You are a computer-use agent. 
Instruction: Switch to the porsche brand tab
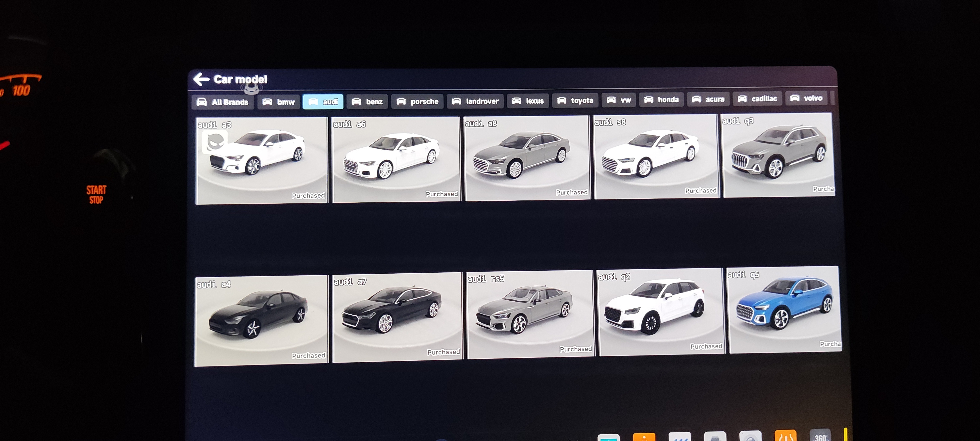(417, 102)
